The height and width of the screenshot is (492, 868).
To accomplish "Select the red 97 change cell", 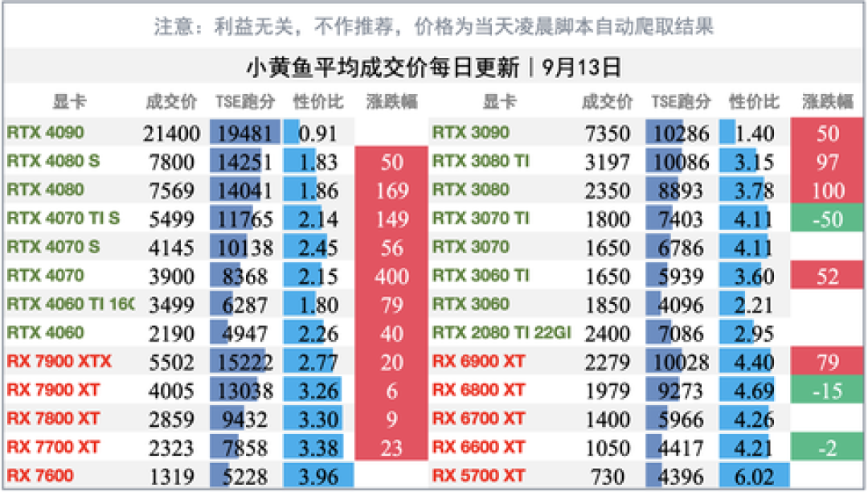I will coord(827,162).
